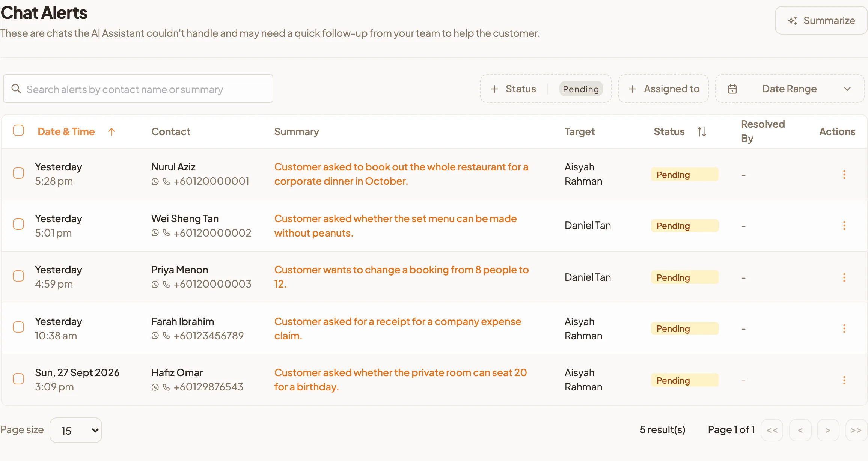The width and height of the screenshot is (868, 461).
Task: Click the WhatsApp icon beside +60129876543
Action: [155, 387]
